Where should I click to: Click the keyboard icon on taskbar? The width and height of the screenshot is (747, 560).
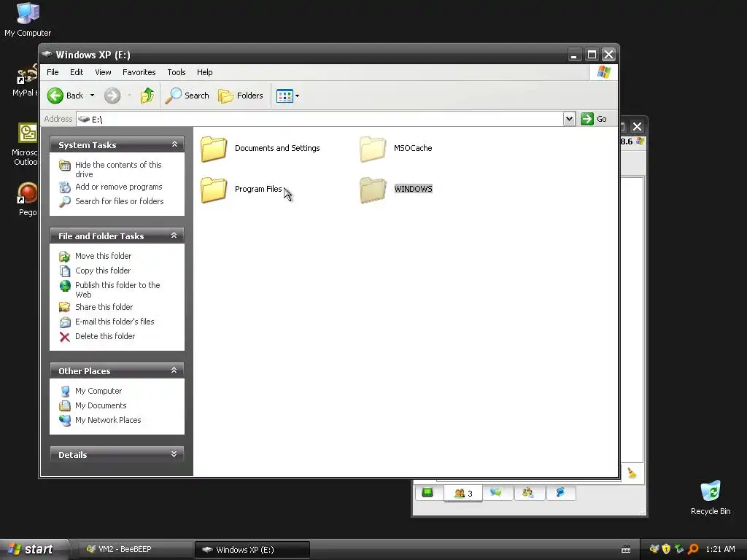626,550
